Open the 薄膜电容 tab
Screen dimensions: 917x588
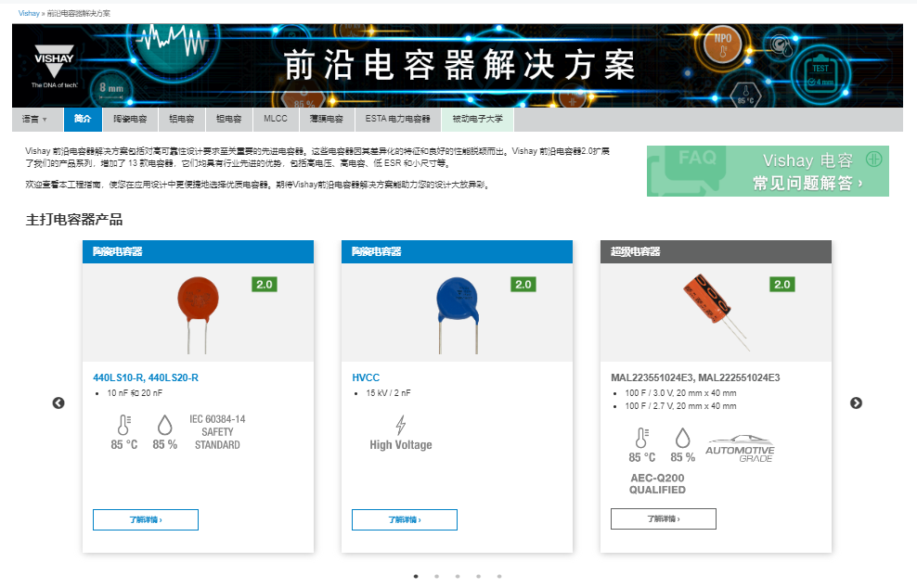(x=327, y=120)
